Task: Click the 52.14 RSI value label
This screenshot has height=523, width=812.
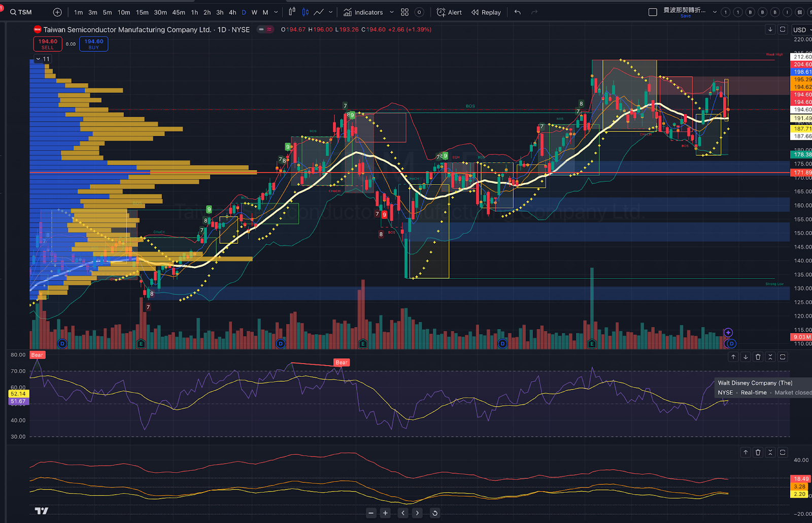Action: coord(18,394)
